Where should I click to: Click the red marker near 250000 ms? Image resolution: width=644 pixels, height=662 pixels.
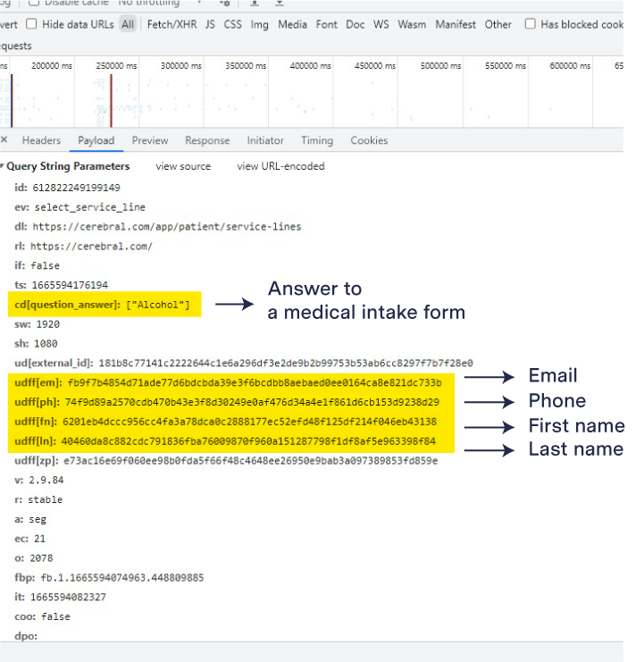[111, 100]
